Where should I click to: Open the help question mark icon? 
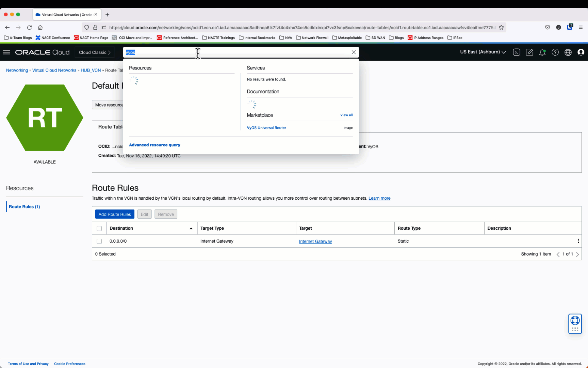(x=555, y=52)
